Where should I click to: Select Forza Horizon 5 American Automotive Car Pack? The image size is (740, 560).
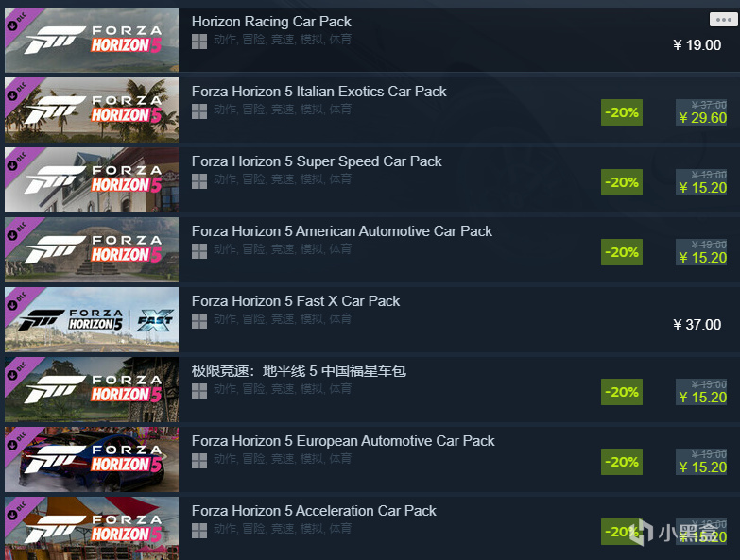pyautogui.click(x=342, y=231)
